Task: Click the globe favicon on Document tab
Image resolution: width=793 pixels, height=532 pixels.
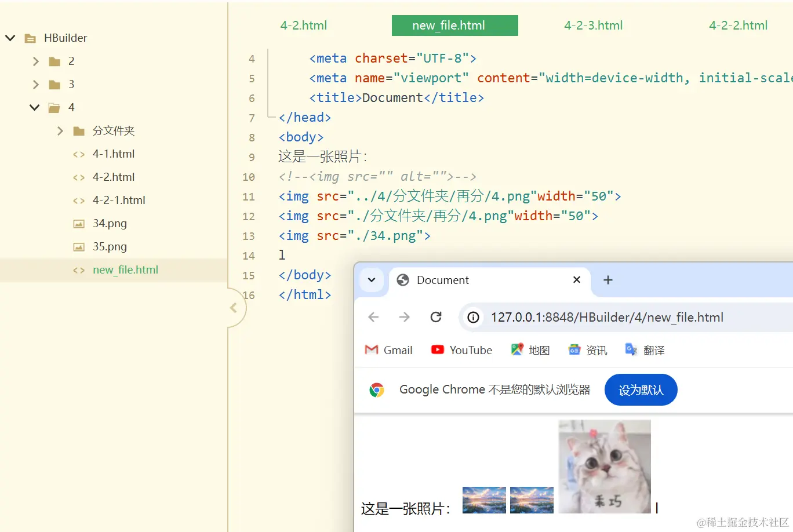Action: (x=403, y=280)
